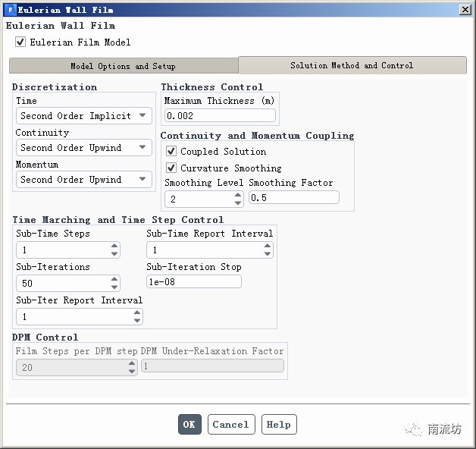Decrease the Sub-Time Steps value
The width and height of the screenshot is (476, 449).
pyautogui.click(x=114, y=253)
